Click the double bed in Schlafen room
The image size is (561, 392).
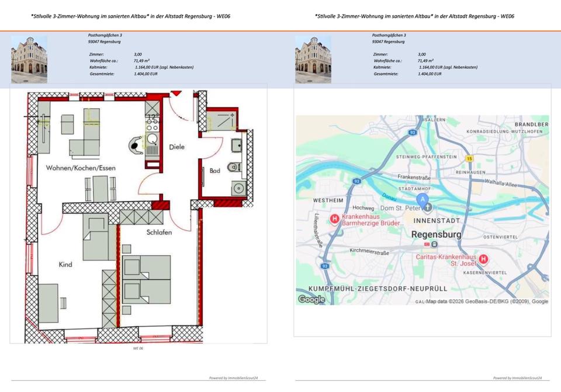(x=155, y=279)
